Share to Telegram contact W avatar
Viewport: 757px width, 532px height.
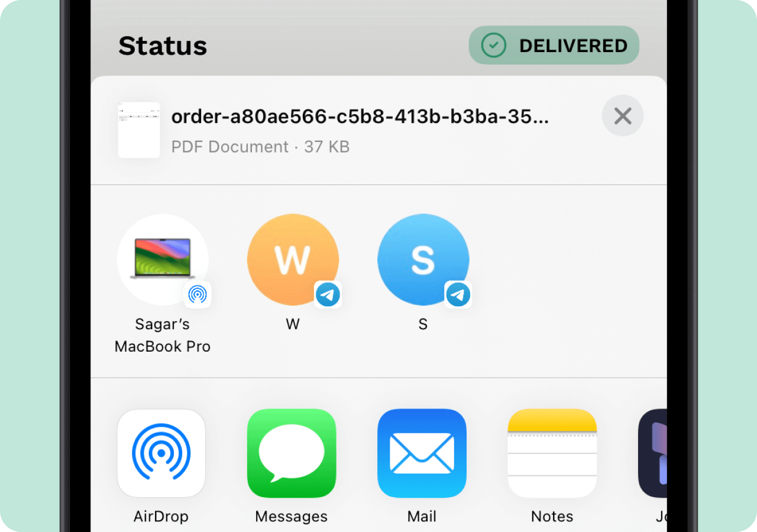[293, 260]
